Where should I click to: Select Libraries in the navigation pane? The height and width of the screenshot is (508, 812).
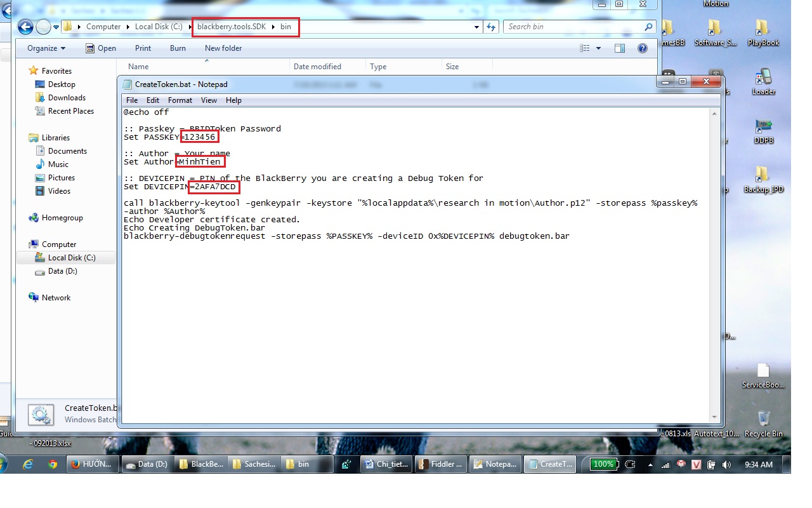tap(56, 138)
